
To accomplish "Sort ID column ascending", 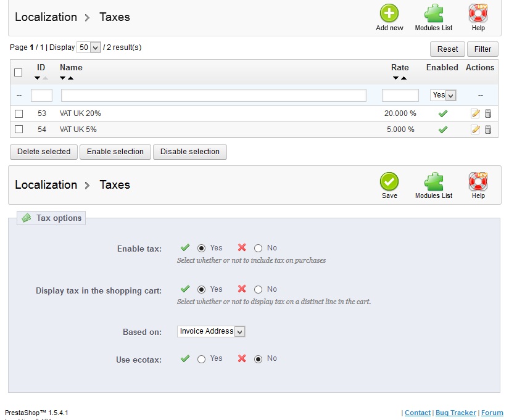I will click(46, 78).
